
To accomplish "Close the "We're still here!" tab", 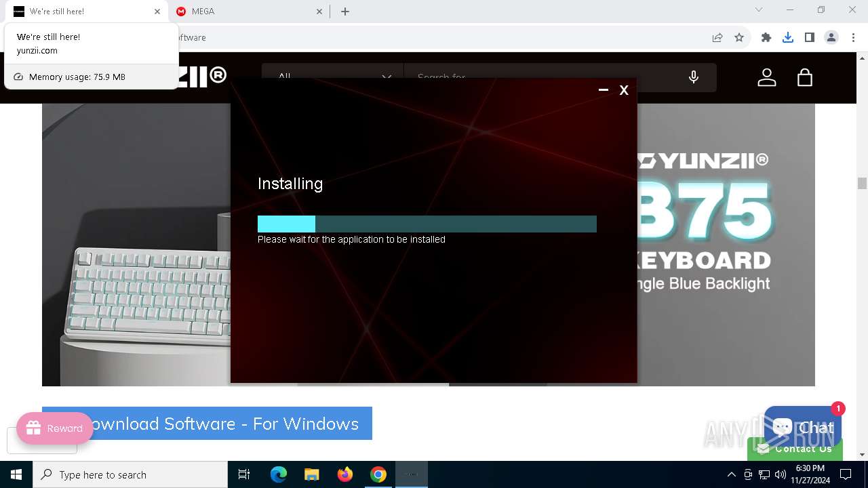I will [x=157, y=12].
